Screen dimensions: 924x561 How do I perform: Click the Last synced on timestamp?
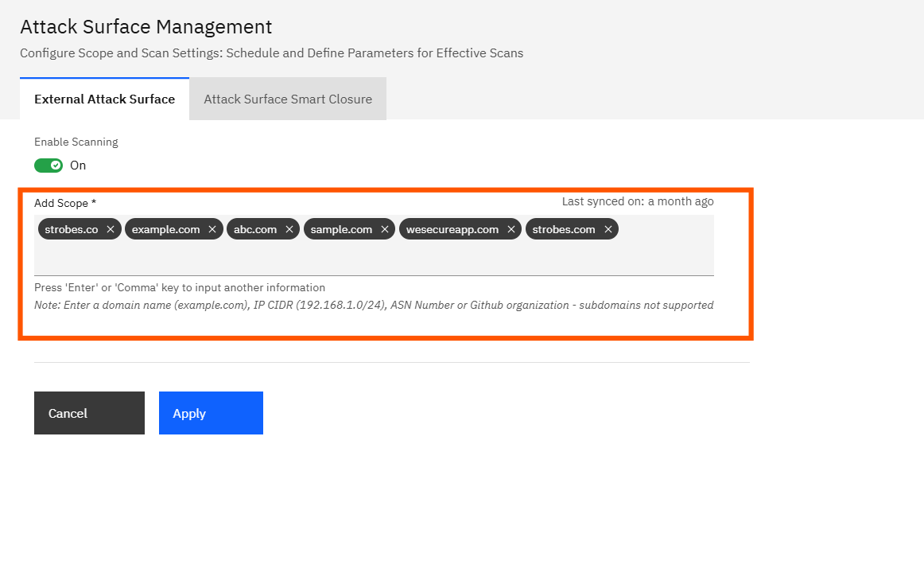[x=638, y=201]
